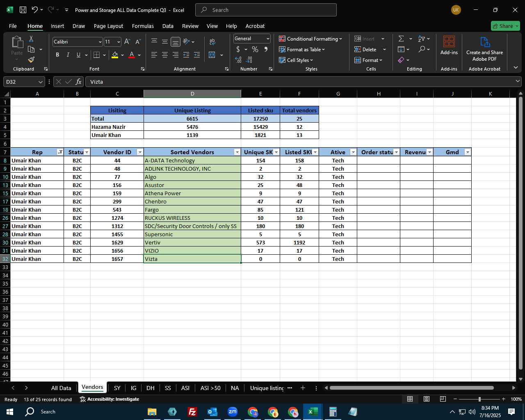This screenshot has height=420, width=525.
Task: Click Decrease Indent icon
Action: 186,55
